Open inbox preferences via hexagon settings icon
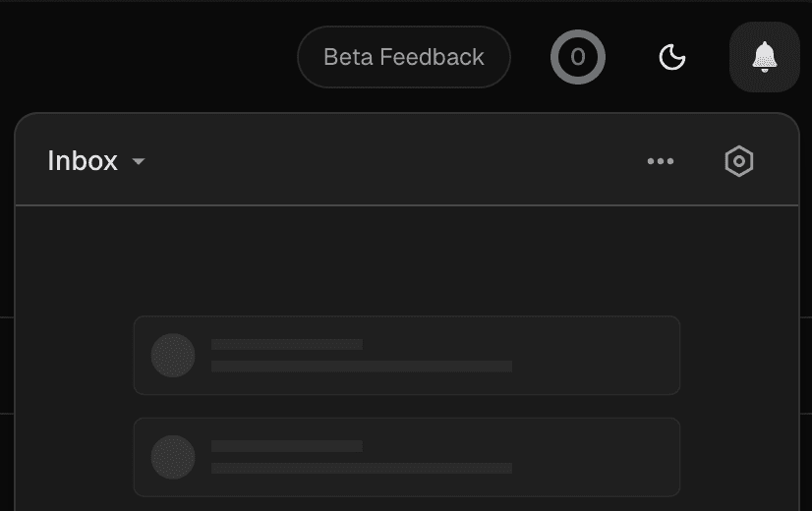Screen dimensions: 812x511 (739, 161)
